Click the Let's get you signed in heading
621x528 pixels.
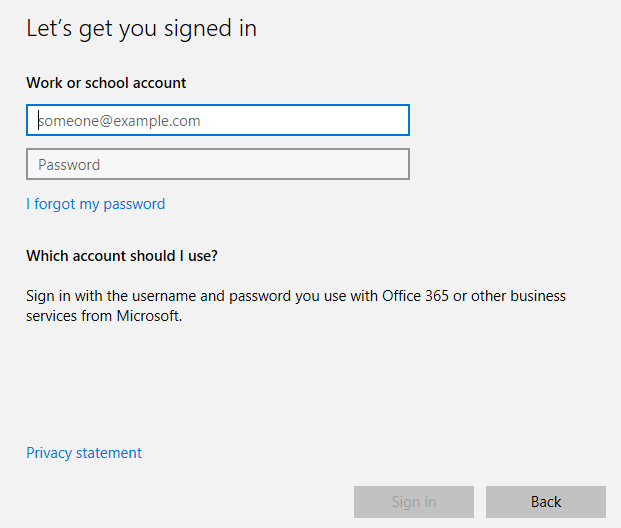click(141, 29)
